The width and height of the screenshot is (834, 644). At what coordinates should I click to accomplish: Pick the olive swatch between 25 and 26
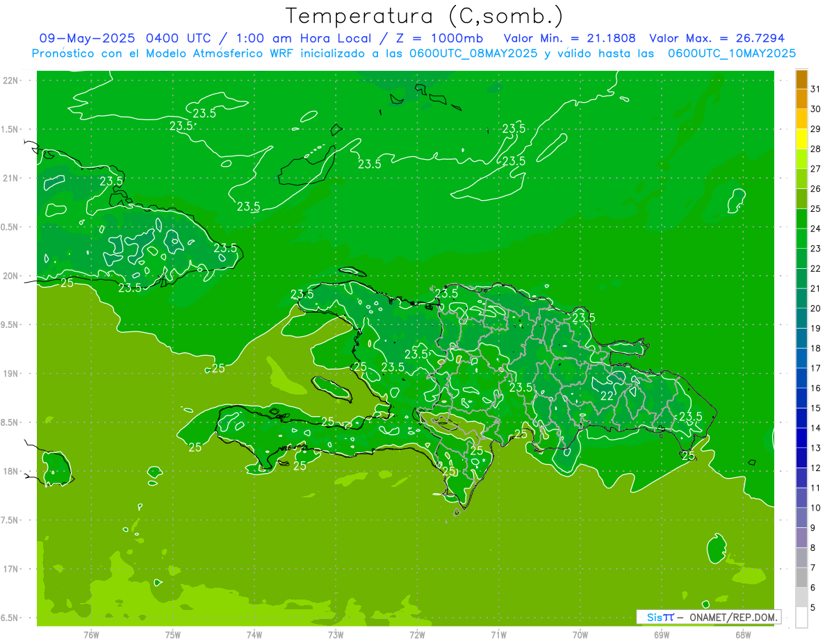point(801,199)
